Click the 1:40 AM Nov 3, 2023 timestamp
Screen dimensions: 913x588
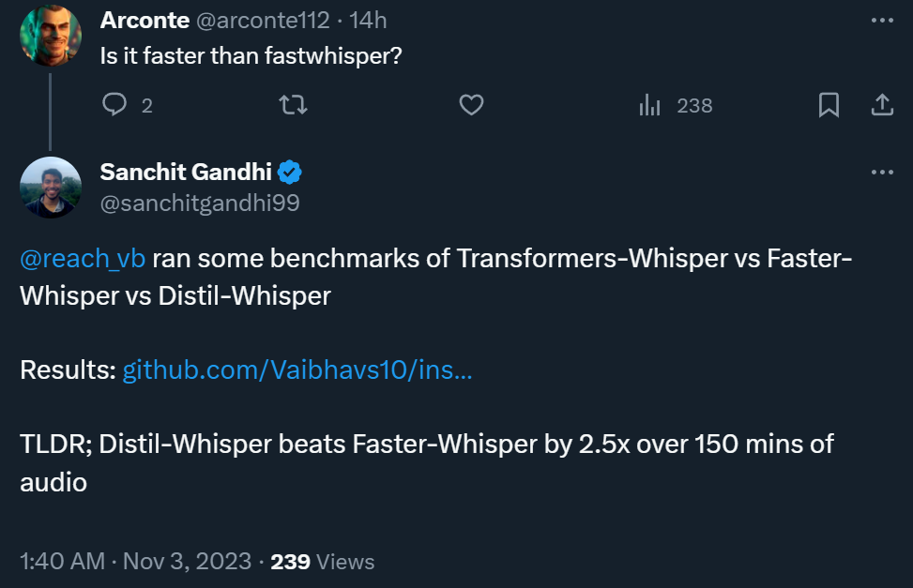[135, 562]
